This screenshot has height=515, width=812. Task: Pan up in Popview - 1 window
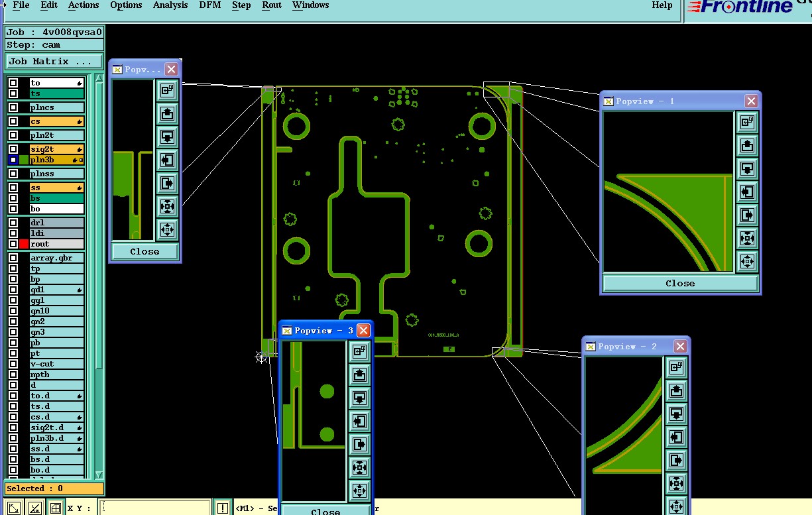[x=747, y=145]
